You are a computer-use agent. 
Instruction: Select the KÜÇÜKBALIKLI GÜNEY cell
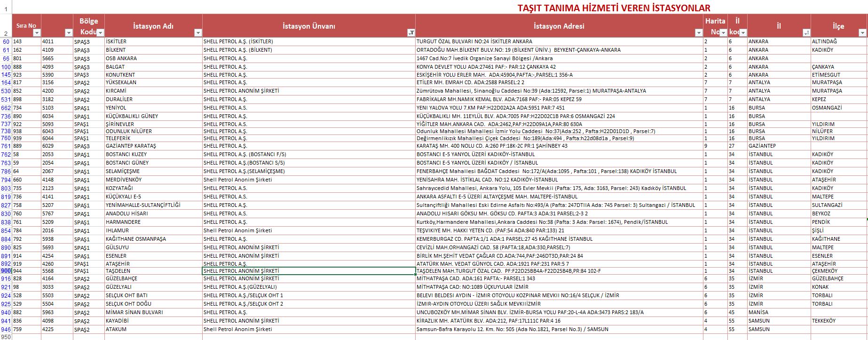click(x=153, y=116)
